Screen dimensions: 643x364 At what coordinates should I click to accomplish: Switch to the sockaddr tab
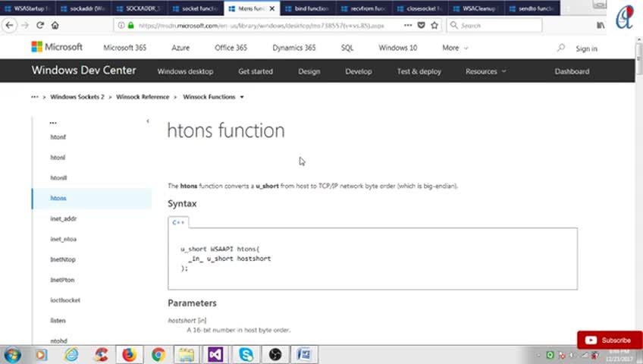click(x=83, y=8)
